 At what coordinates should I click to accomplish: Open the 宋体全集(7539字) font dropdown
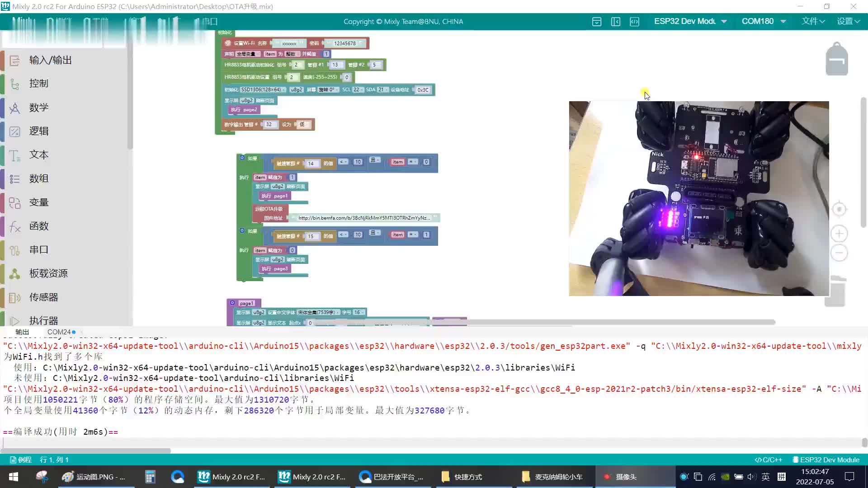[x=318, y=312]
